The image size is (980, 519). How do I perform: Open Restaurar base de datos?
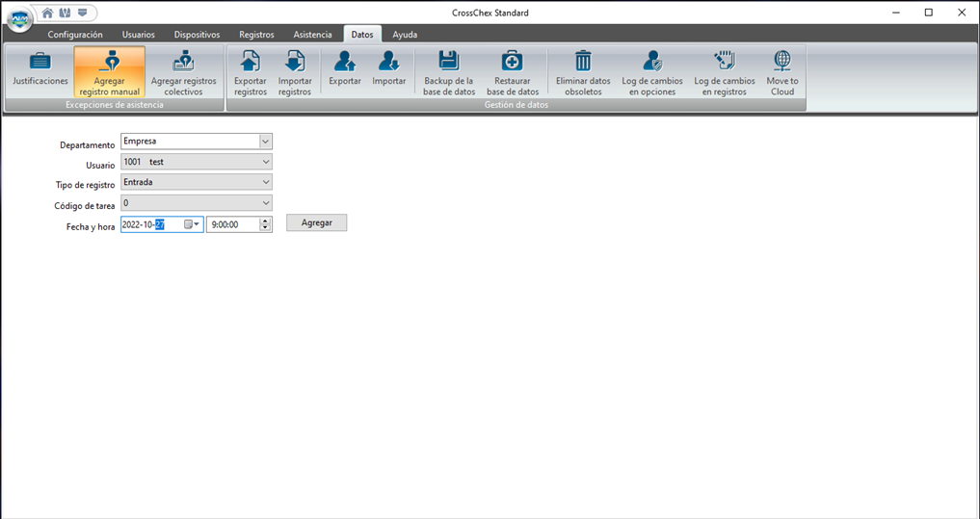pos(513,72)
